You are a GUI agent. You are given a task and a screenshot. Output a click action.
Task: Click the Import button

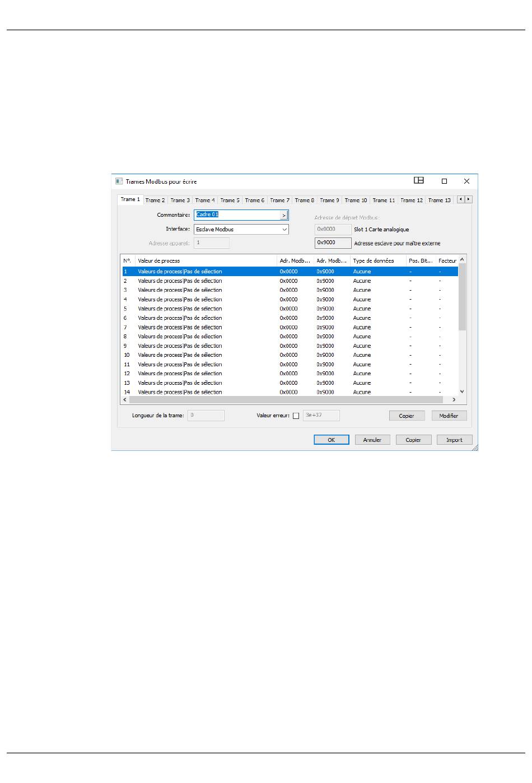(x=454, y=440)
